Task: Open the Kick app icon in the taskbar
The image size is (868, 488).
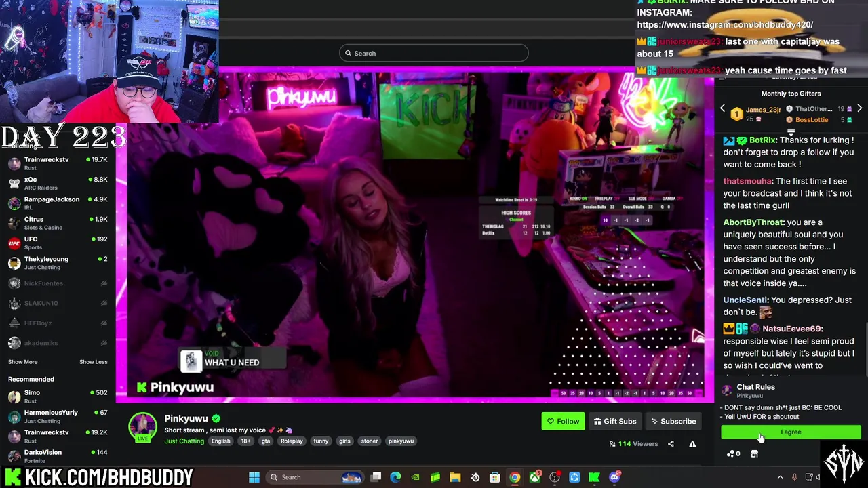Action: 594,477
